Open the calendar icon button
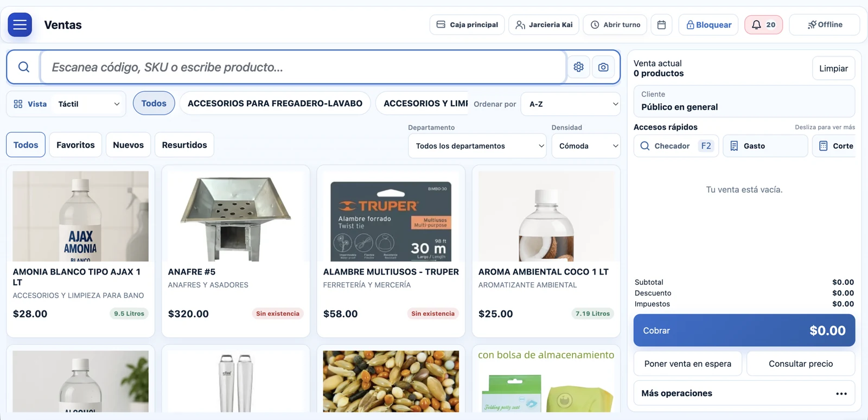Image resolution: width=868 pixels, height=420 pixels. [661, 25]
